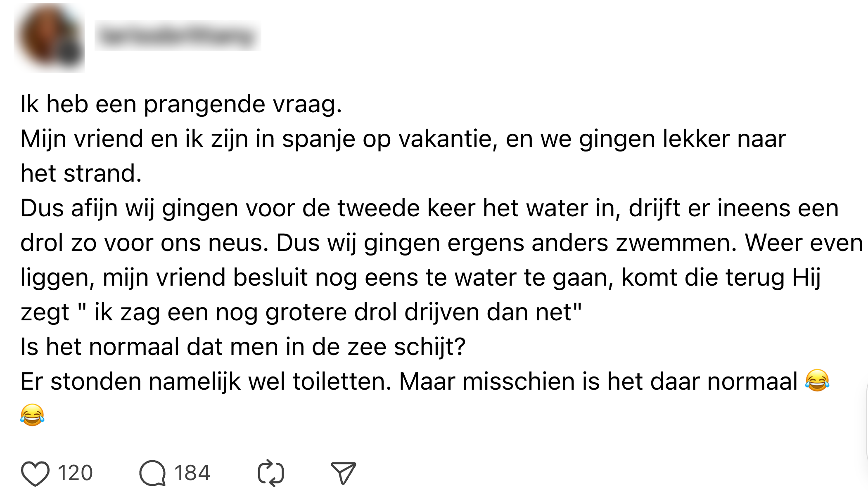Click the line starting 'liggen, mijn vriend besluit'
The width and height of the screenshot is (868, 497).
(x=420, y=277)
